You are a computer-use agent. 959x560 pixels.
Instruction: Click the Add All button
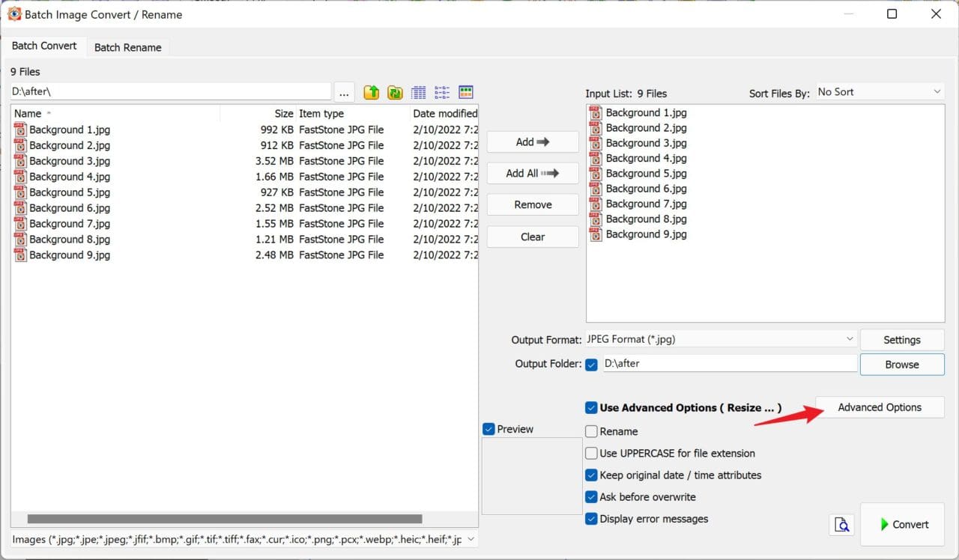coord(532,173)
